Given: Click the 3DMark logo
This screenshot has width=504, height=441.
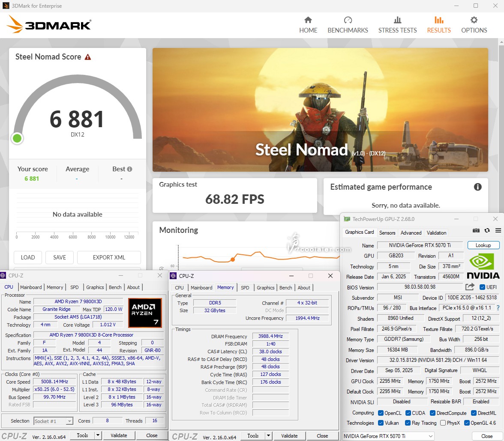Looking at the screenshot, I should [49, 25].
